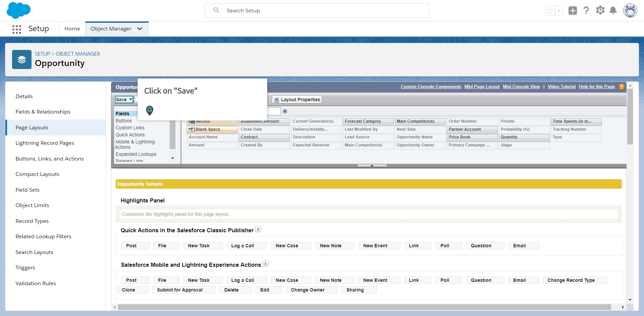Click the Layout Properties button
Image resolution: width=644 pixels, height=316 pixels.
[x=297, y=100]
